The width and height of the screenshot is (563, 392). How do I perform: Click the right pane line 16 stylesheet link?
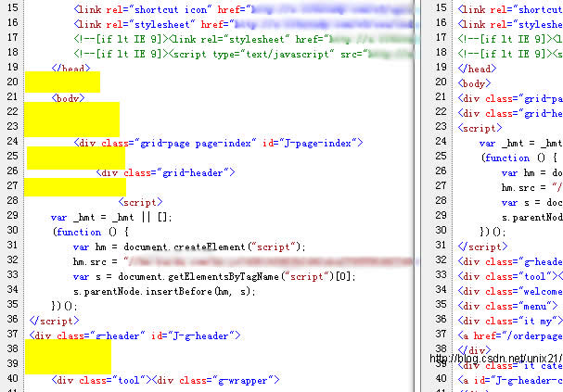point(510,24)
